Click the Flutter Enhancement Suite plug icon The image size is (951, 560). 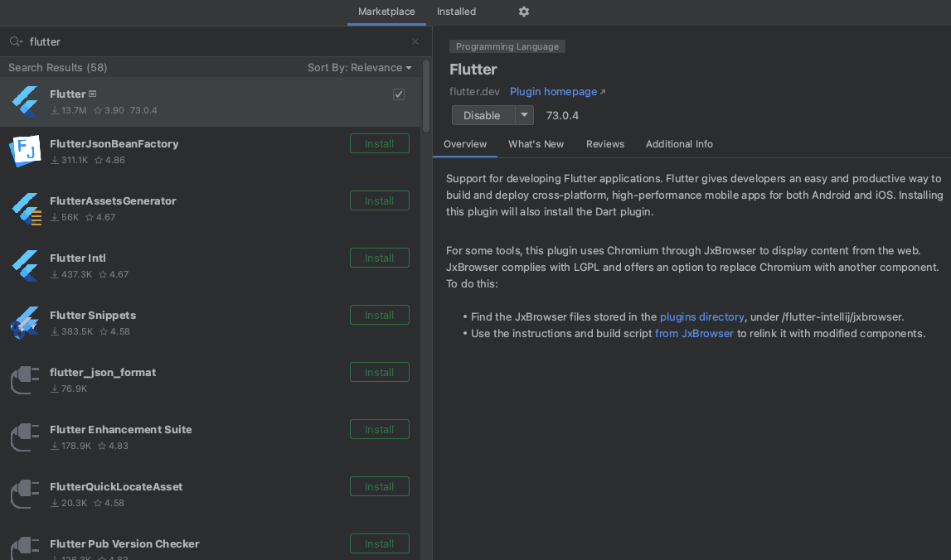(25, 437)
